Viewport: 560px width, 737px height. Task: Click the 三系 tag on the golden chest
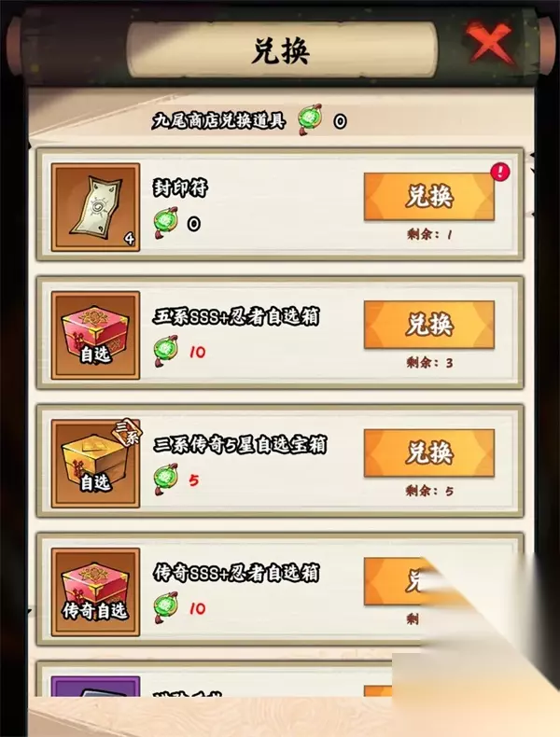point(127,433)
